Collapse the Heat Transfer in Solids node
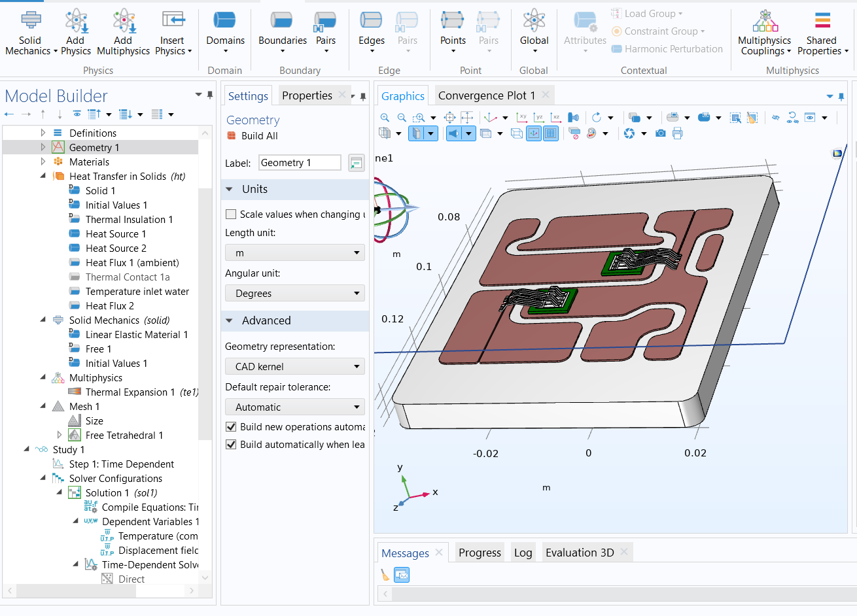Screen dimensions: 857x616 (x=43, y=176)
